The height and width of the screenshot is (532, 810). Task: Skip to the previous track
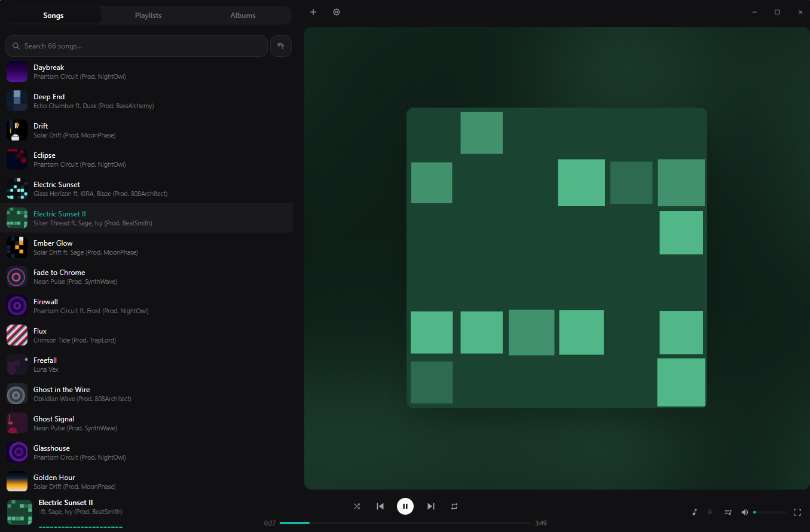[x=380, y=506]
